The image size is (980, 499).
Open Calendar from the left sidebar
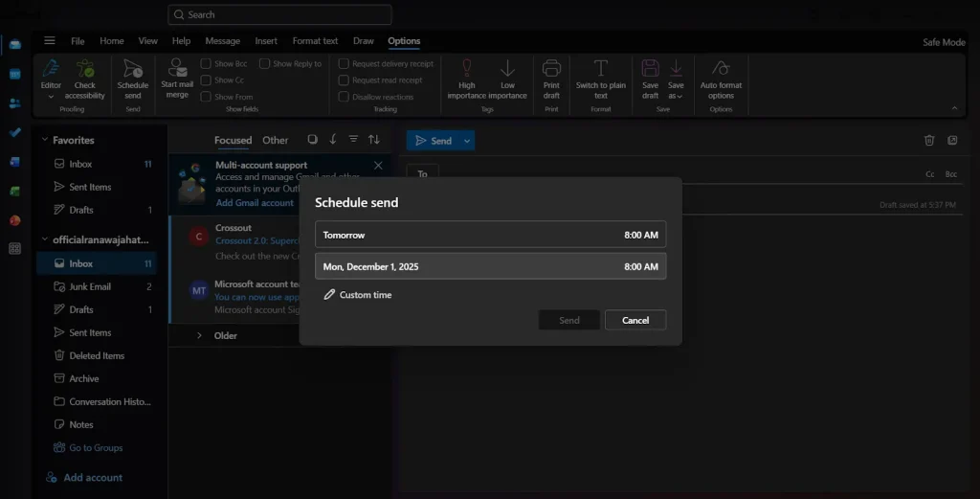(x=14, y=74)
